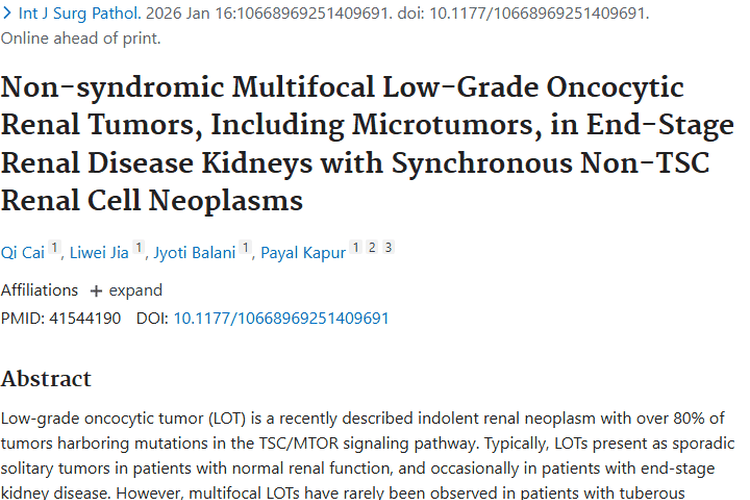The image size is (750, 500).
Task: Click affiliation superscript 1 after Jyoti Balani
Action: pyautogui.click(x=244, y=248)
